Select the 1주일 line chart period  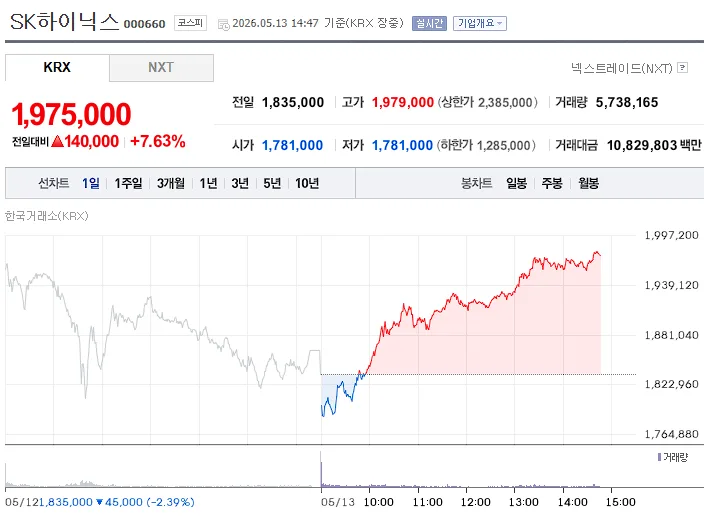[x=128, y=183]
